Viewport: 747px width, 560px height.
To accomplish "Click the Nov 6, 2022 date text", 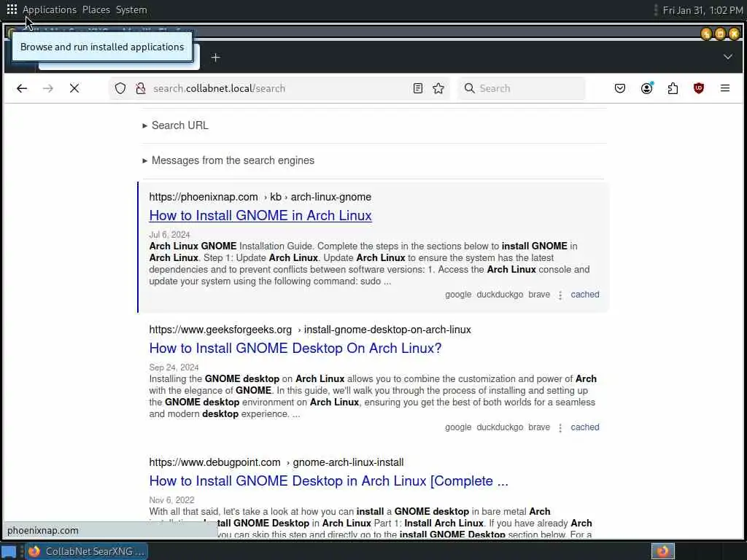I will point(171,500).
